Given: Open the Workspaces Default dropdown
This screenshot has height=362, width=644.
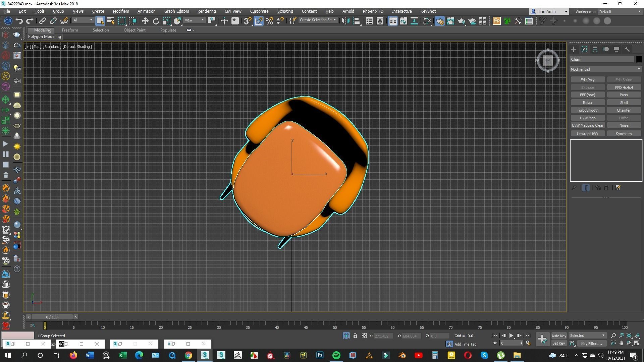Looking at the screenshot, I should pos(620,11).
